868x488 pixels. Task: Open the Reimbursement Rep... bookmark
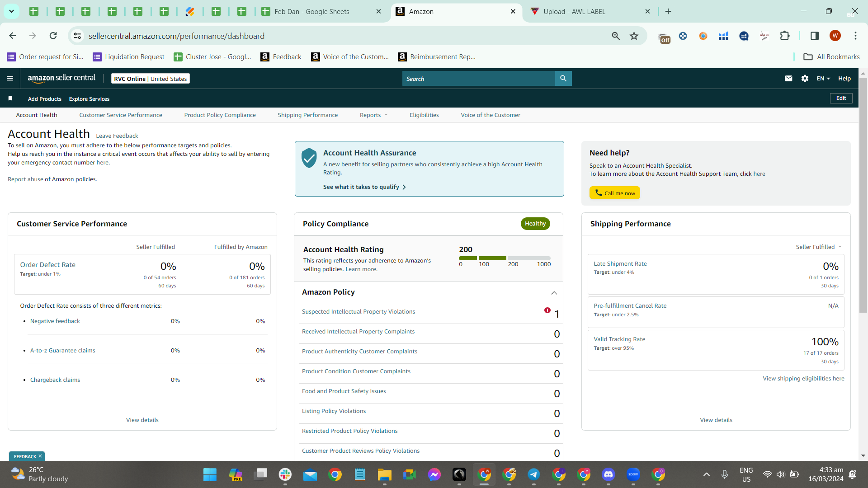pos(437,57)
